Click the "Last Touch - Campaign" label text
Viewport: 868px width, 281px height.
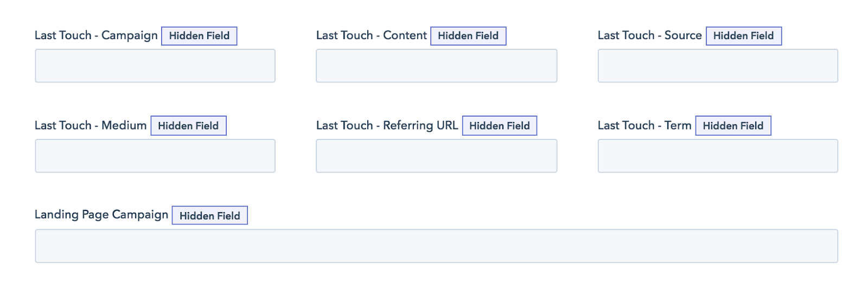point(96,36)
